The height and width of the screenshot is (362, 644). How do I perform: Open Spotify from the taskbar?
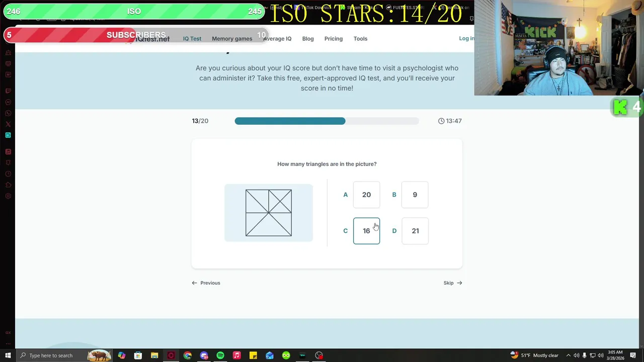[220, 355]
